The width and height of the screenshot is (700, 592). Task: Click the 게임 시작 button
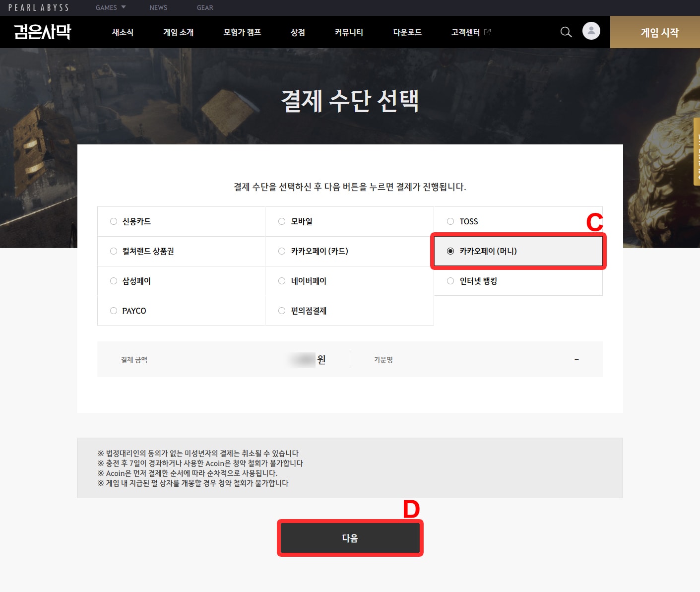coord(659,32)
